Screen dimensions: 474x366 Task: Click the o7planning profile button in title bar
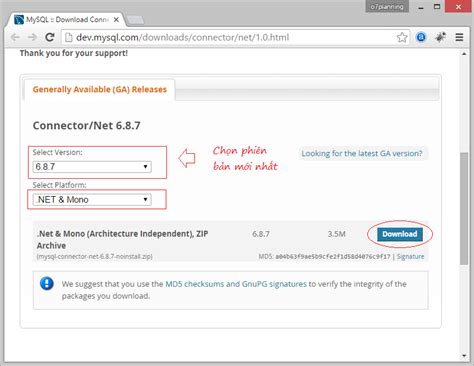coord(387,6)
